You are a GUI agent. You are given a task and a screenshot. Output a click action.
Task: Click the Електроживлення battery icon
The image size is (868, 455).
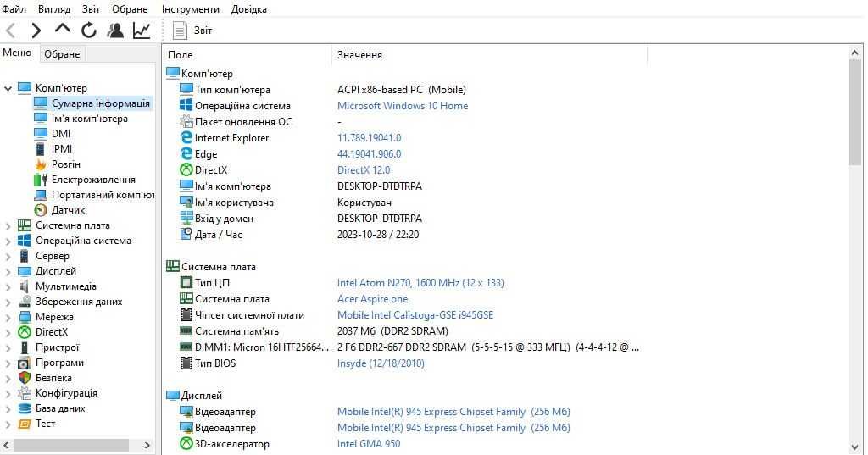click(41, 180)
